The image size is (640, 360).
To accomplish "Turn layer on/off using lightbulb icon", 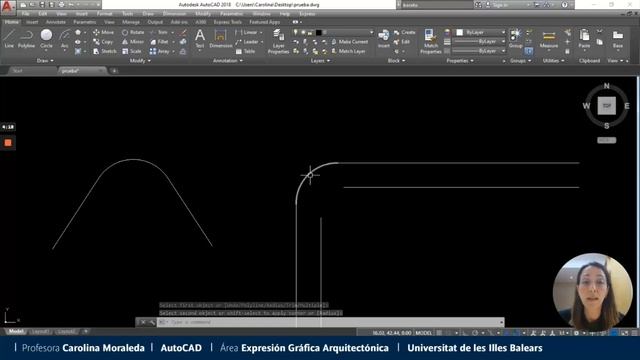I will (296, 32).
